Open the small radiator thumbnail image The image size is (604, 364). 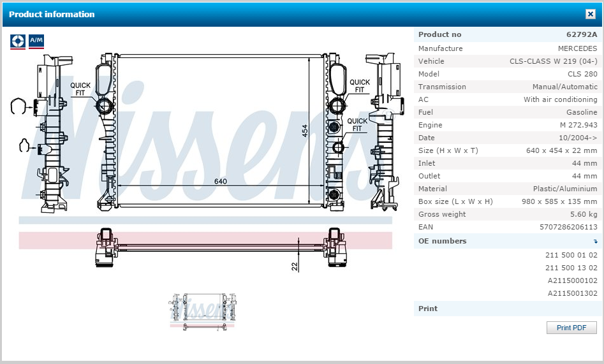point(202,310)
